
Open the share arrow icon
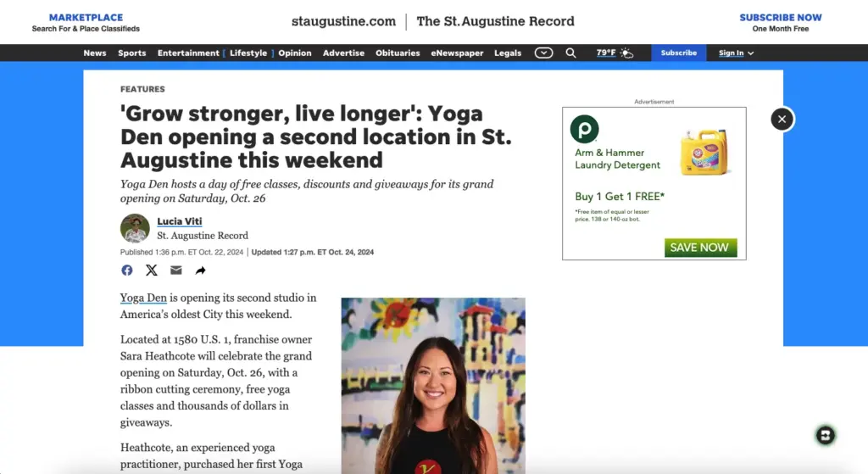coord(200,270)
